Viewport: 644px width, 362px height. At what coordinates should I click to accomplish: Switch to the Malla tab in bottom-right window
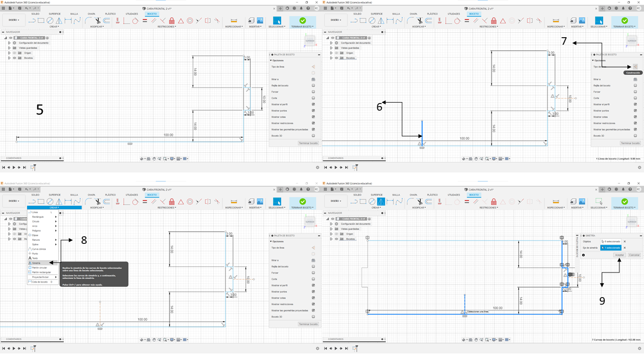[x=396, y=195]
